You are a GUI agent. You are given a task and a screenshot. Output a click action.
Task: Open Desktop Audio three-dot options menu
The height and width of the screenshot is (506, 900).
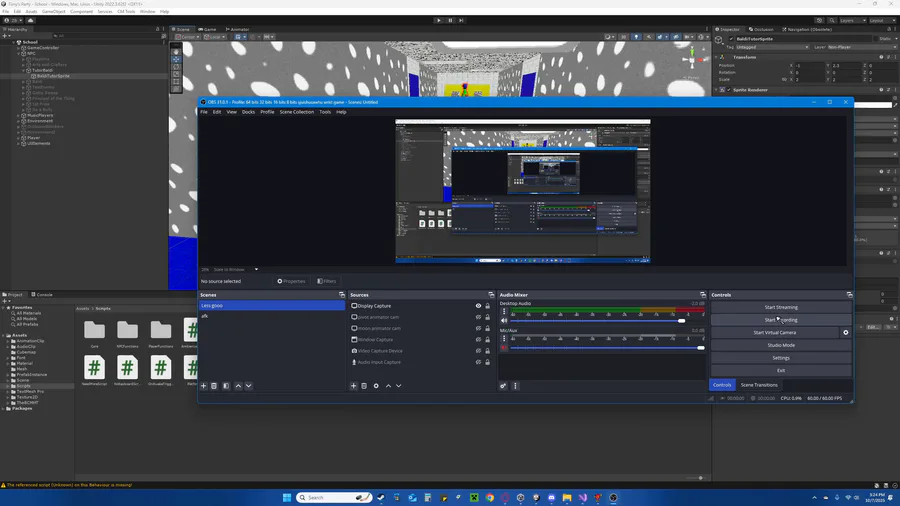(x=505, y=312)
